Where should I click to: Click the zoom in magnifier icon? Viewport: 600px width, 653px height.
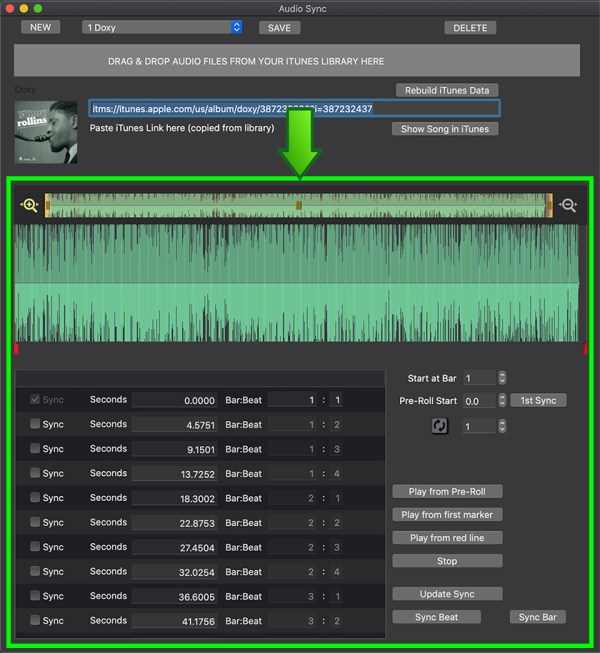pyautogui.click(x=29, y=206)
